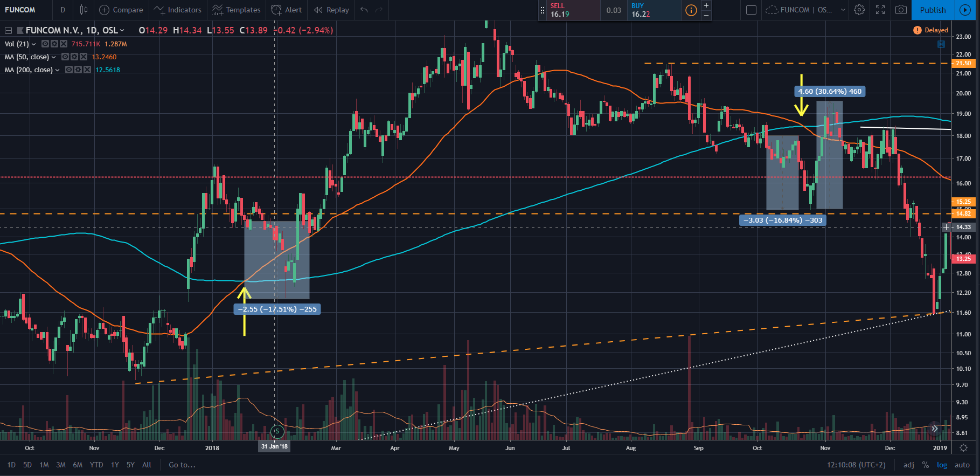The image size is (980, 476).
Task: Expand the FUNCOM N.V. title dropdown arrow
Action: [122, 30]
